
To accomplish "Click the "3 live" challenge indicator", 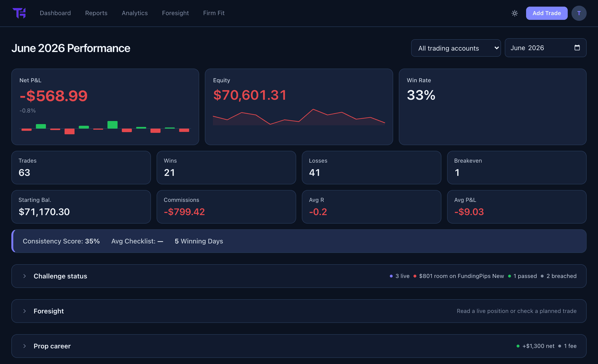I will click(400, 276).
